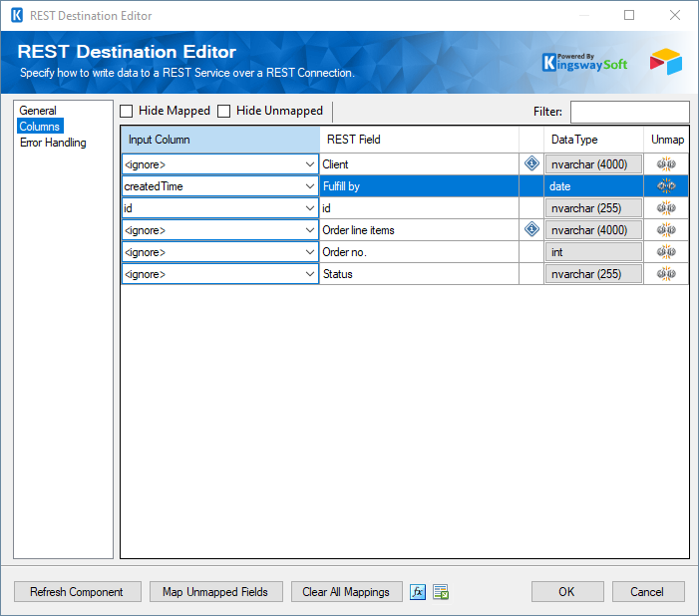
Task: Select the Client REST field cell
Action: click(x=419, y=164)
